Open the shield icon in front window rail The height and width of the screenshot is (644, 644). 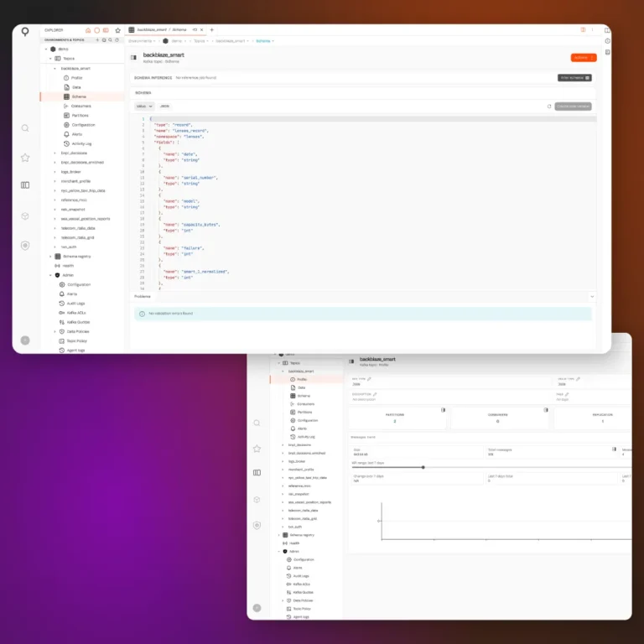[x=25, y=246]
